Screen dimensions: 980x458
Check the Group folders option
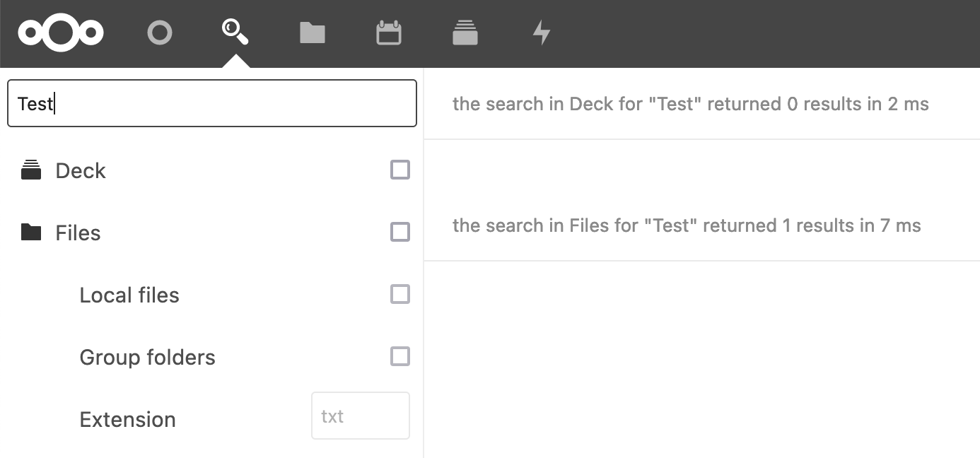pos(400,356)
